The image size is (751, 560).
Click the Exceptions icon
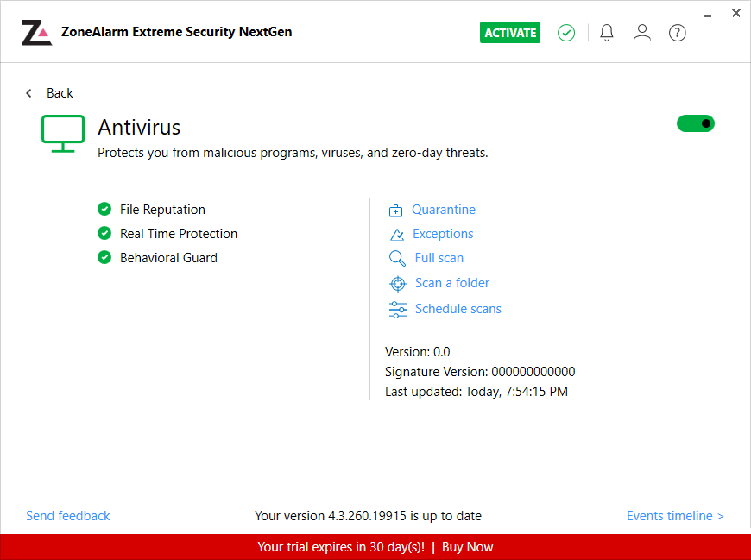397,235
